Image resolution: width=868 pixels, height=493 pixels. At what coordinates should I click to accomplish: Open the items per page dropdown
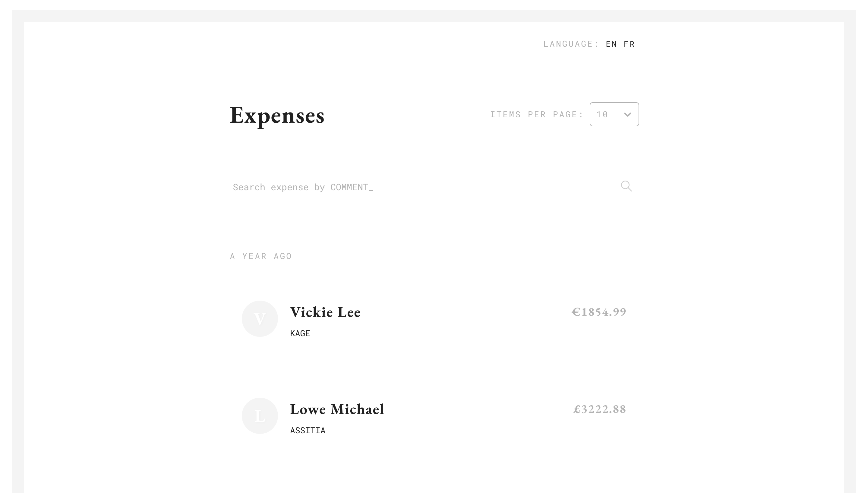click(x=614, y=114)
